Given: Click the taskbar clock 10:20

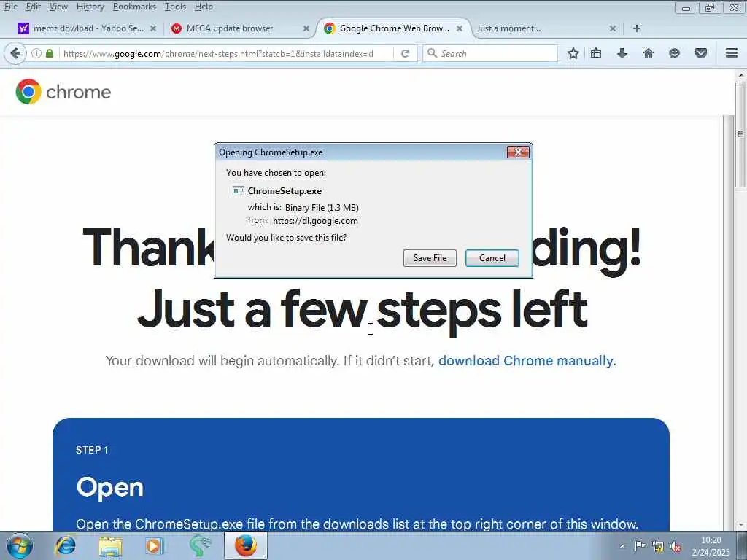Looking at the screenshot, I should tap(711, 540).
